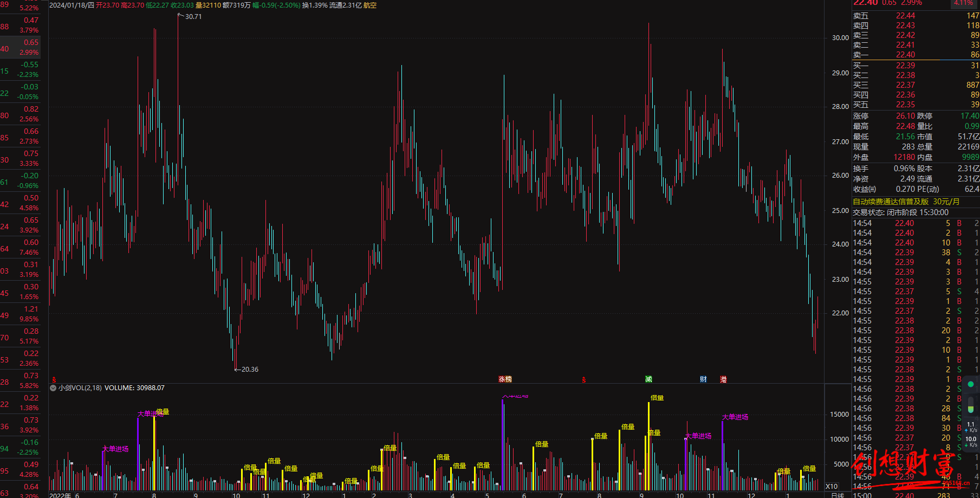Image resolution: width=980 pixels, height=498 pixels.
Task: Select the 买二 22.38 order book row
Action: [916, 75]
